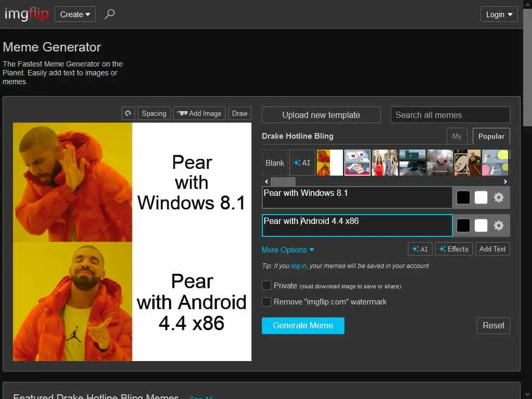The image size is (532, 399).
Task: Select the Distracted Boyfriend template thumbnail
Action: coord(385,163)
